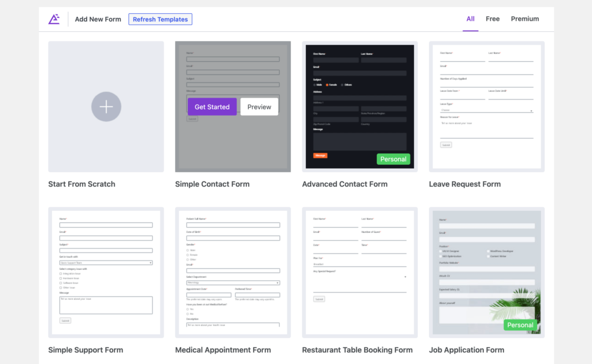
Task: Select the Male gender radio in Medical Appointment preview
Action: [188, 250]
